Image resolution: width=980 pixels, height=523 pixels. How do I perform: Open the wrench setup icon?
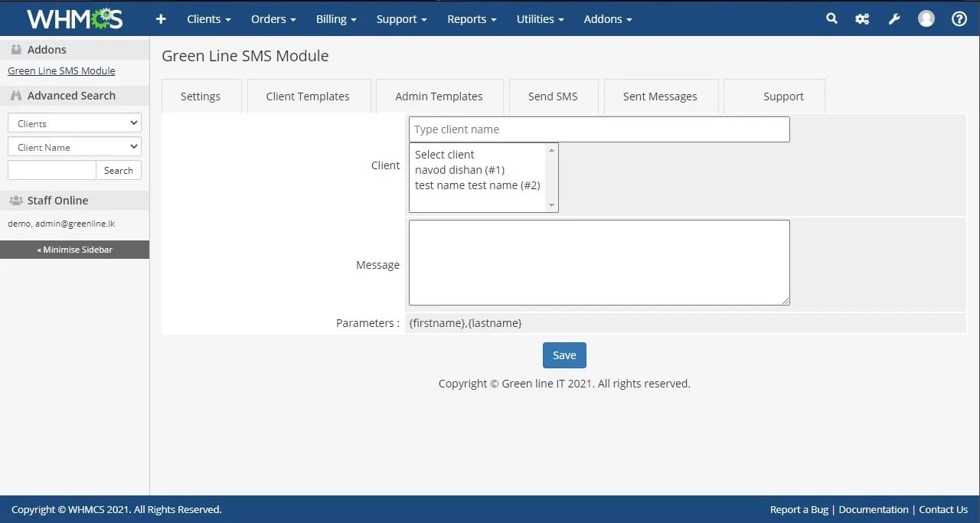pos(893,19)
